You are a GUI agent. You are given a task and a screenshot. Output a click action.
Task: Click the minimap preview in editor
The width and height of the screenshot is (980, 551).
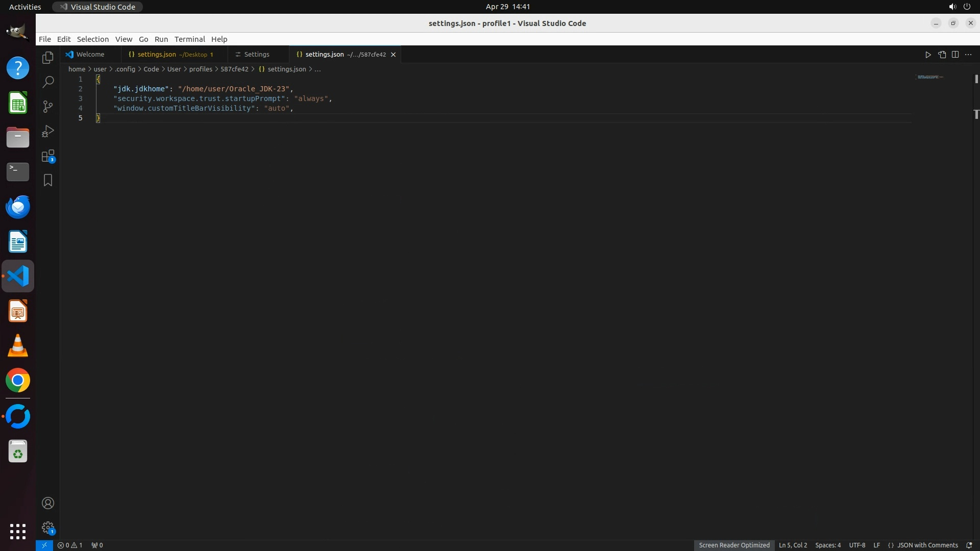929,77
